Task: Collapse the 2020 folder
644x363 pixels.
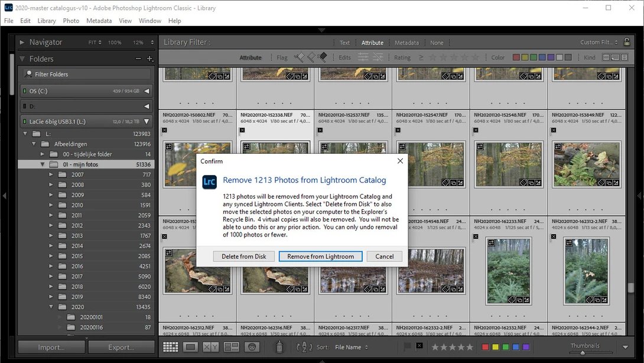Action: [51, 307]
